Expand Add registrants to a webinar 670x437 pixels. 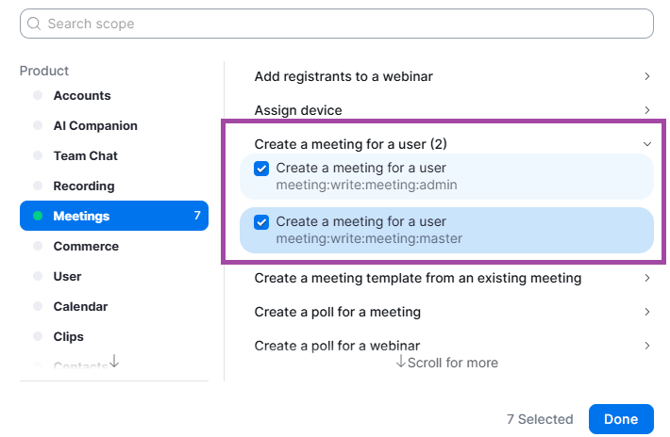tap(647, 76)
